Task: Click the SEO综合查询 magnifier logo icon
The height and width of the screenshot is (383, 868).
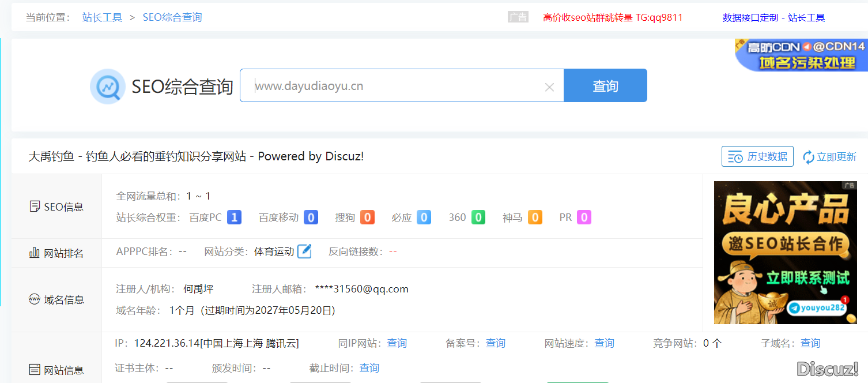Action: tap(107, 87)
